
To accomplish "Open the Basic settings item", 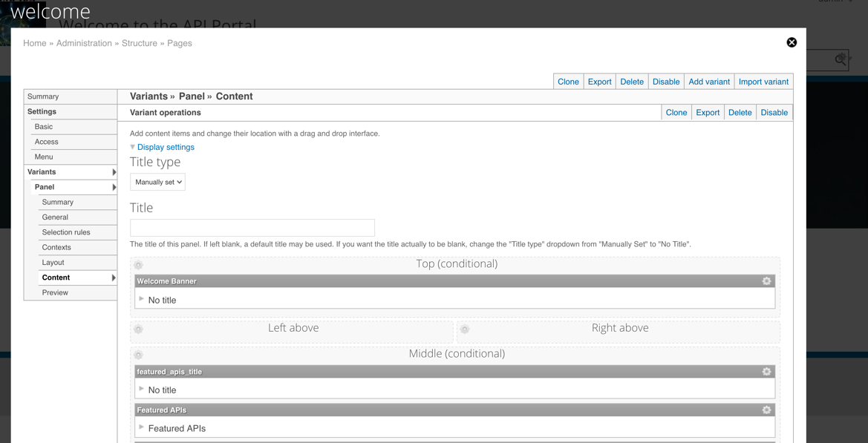I will 74,127.
